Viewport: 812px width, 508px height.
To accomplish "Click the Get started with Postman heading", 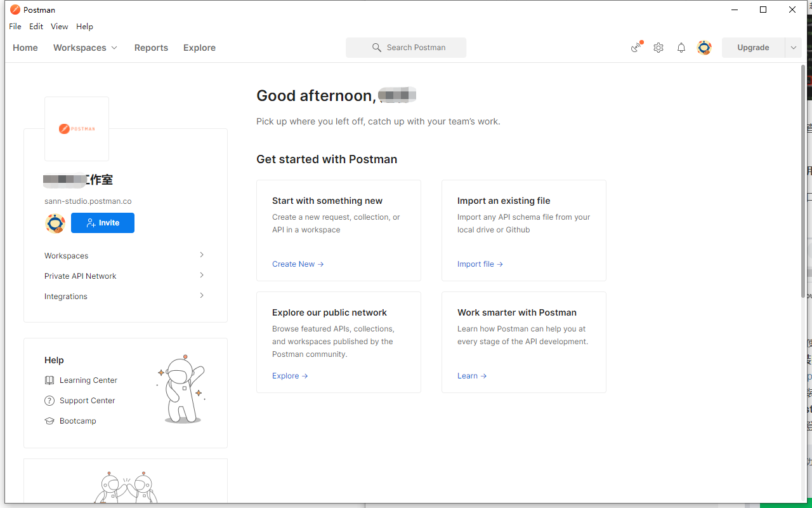I will (327, 159).
